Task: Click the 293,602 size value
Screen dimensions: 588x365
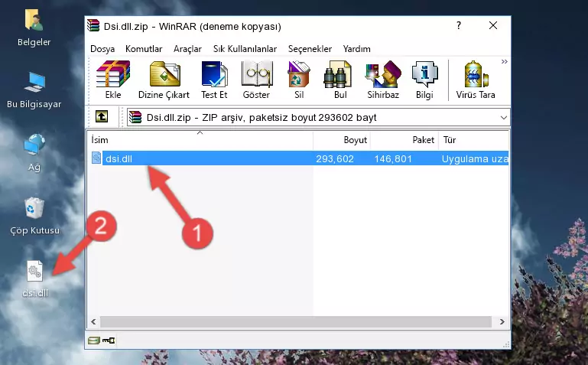Action: click(x=334, y=158)
